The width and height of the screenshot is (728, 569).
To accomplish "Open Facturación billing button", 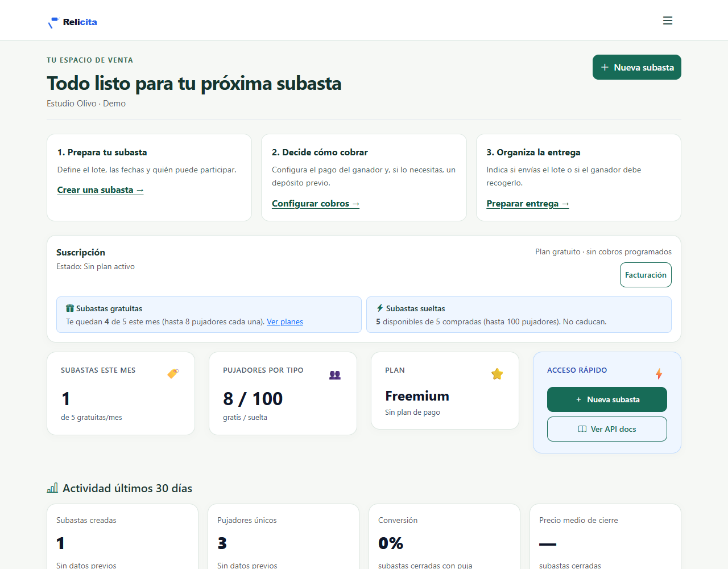I will [646, 275].
